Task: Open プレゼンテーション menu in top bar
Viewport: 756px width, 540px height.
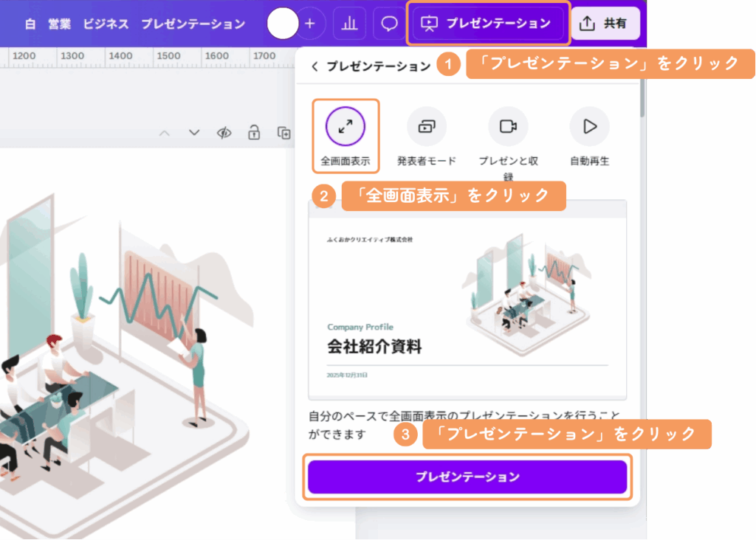Action: coord(488,24)
